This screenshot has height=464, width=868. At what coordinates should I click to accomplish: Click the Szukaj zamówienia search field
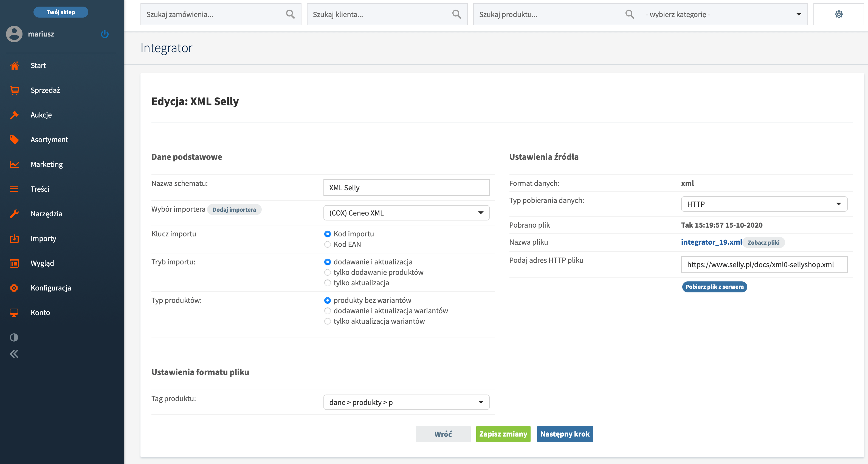(x=221, y=14)
